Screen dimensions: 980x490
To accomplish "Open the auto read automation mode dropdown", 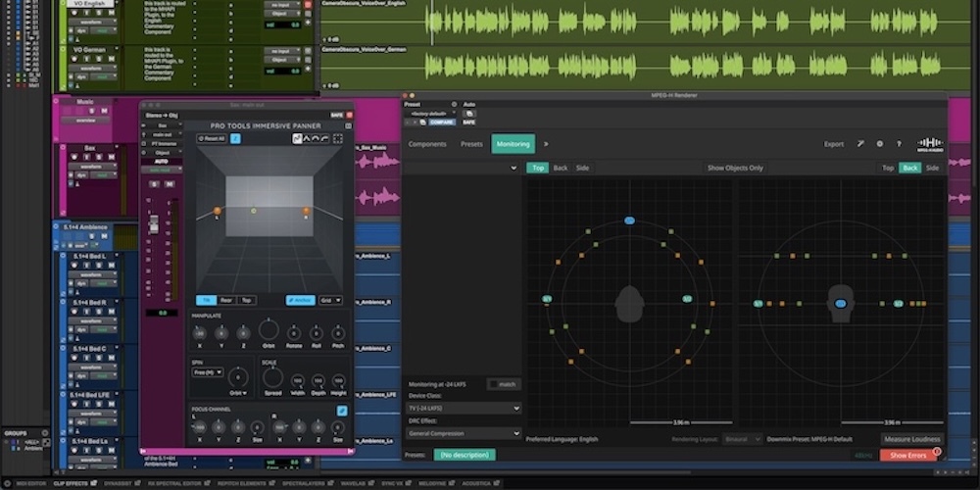I will pos(163,170).
